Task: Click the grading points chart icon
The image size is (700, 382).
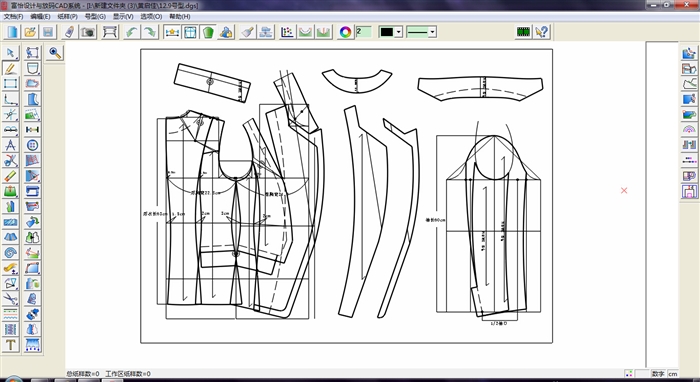Action: click(x=287, y=32)
